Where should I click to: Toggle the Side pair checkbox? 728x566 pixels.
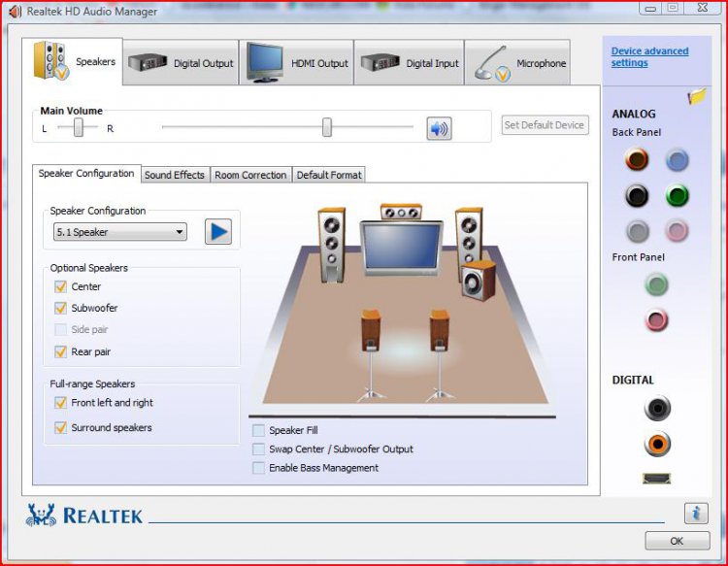tap(61, 330)
